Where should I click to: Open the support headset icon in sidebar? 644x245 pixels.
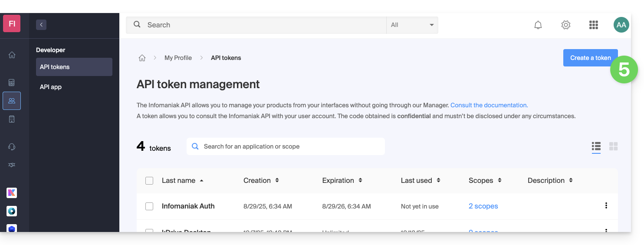(x=12, y=147)
